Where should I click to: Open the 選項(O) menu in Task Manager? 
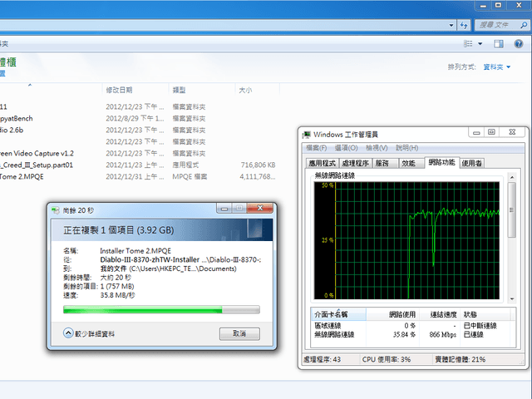347,148
